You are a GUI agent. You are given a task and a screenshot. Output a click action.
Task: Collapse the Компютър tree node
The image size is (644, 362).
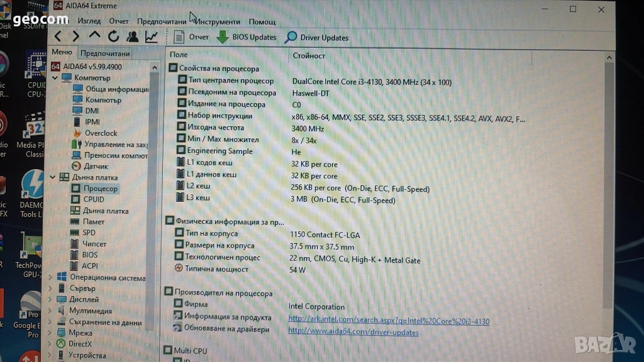coord(53,77)
